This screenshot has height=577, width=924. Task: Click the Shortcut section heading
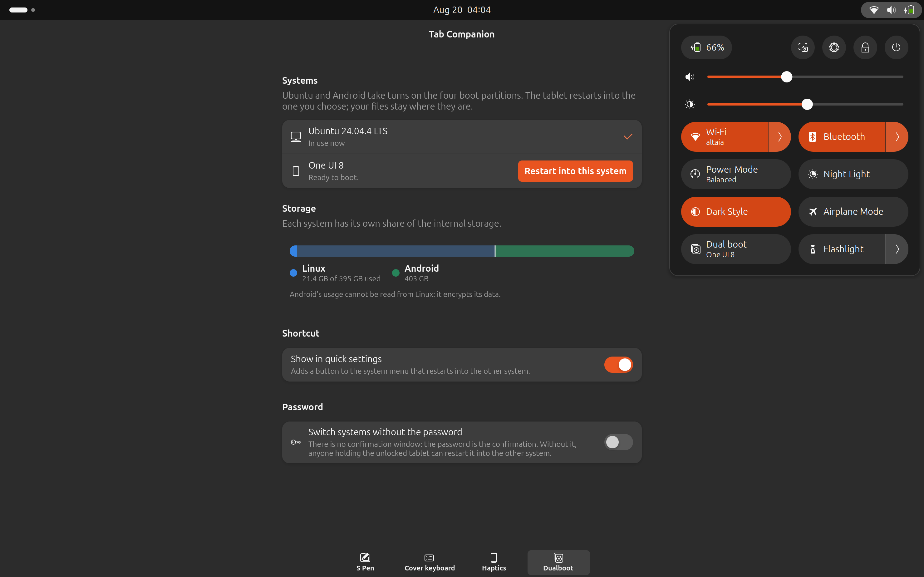pyautogui.click(x=301, y=333)
